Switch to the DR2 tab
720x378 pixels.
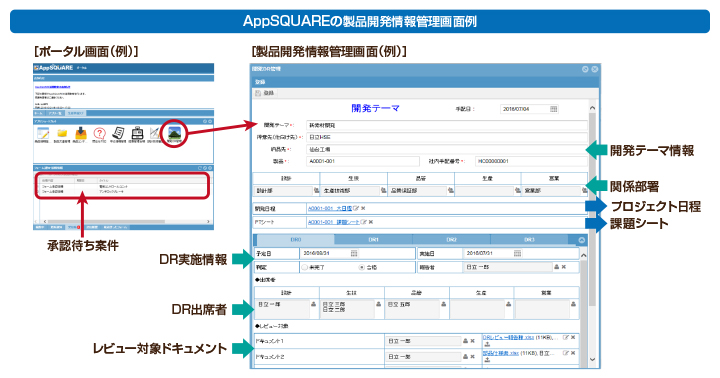click(x=451, y=240)
